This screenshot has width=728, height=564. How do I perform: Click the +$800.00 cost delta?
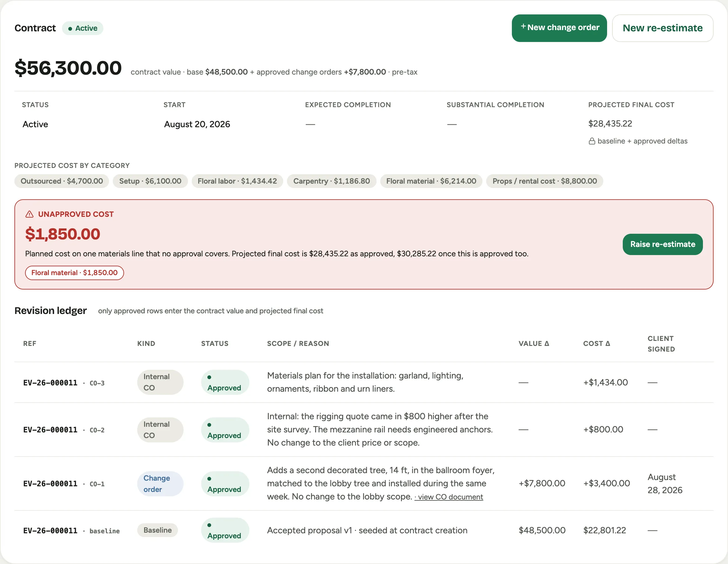(x=603, y=429)
